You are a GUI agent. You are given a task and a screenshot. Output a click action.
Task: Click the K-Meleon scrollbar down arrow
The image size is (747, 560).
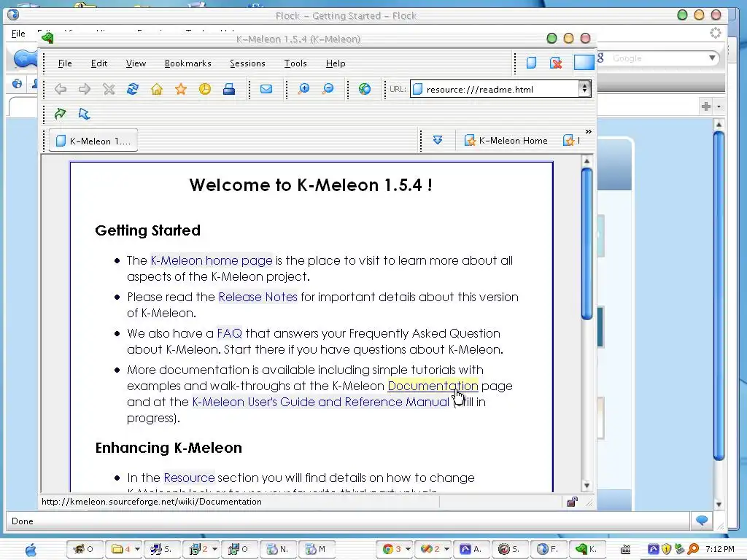tap(587, 486)
